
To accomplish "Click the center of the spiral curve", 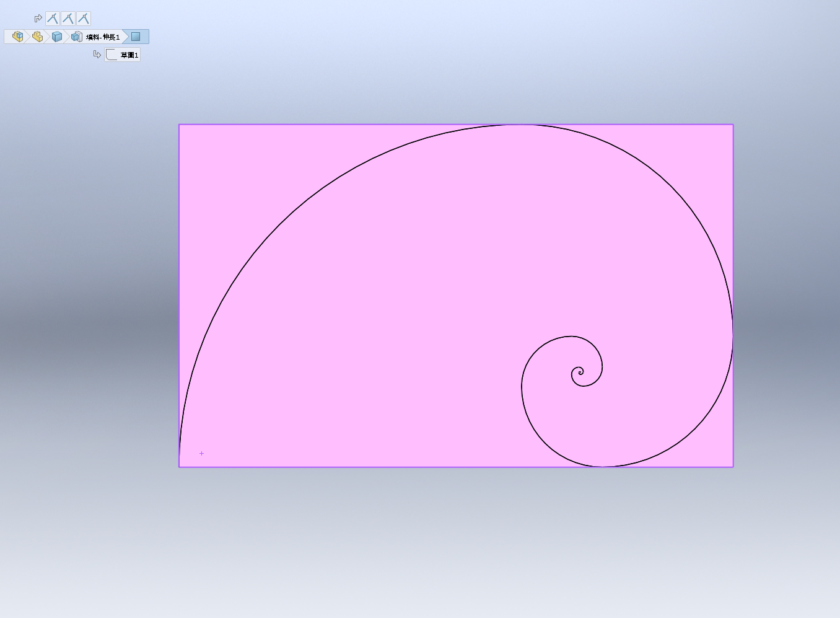I will [580, 373].
